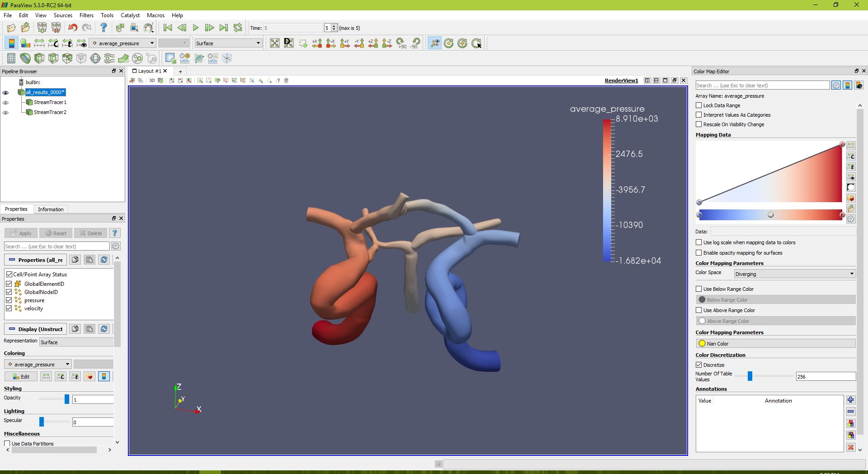
Task: Uncheck the velocity array checkbox
Action: [9, 308]
